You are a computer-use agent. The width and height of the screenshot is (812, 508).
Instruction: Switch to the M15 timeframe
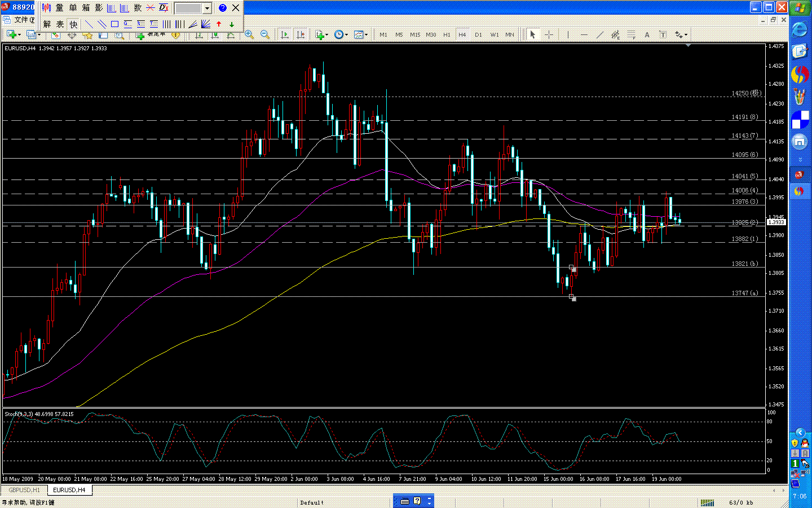tap(415, 35)
